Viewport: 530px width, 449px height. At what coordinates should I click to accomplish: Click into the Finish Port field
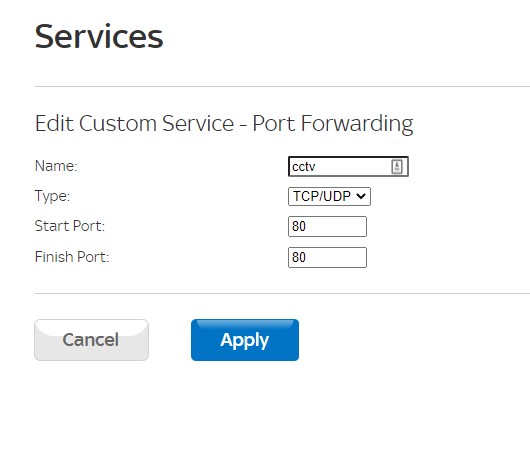click(x=327, y=257)
